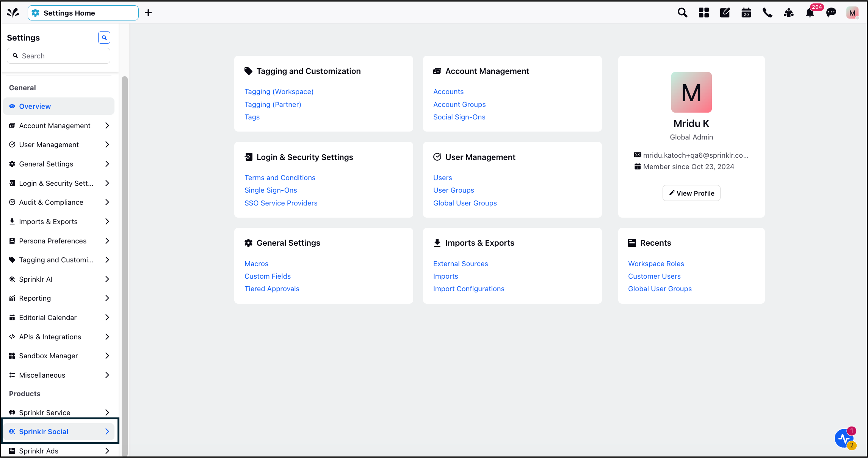Screen dimensions: 868x458
Task: Select the Settings Home tab
Action: click(83, 13)
